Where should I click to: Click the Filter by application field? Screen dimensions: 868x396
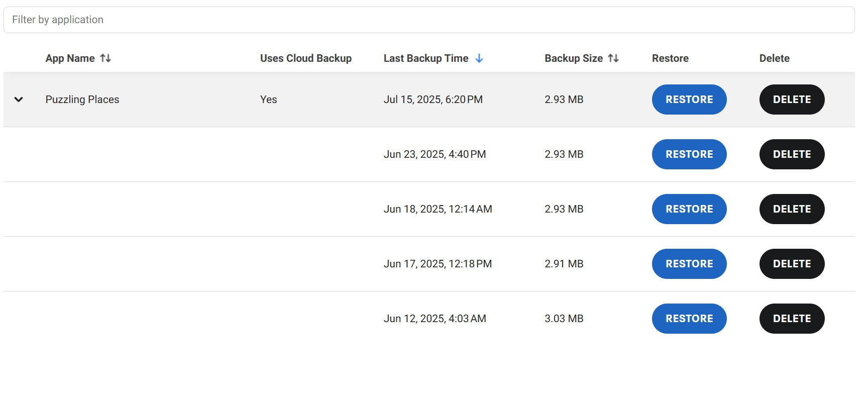[x=429, y=20]
